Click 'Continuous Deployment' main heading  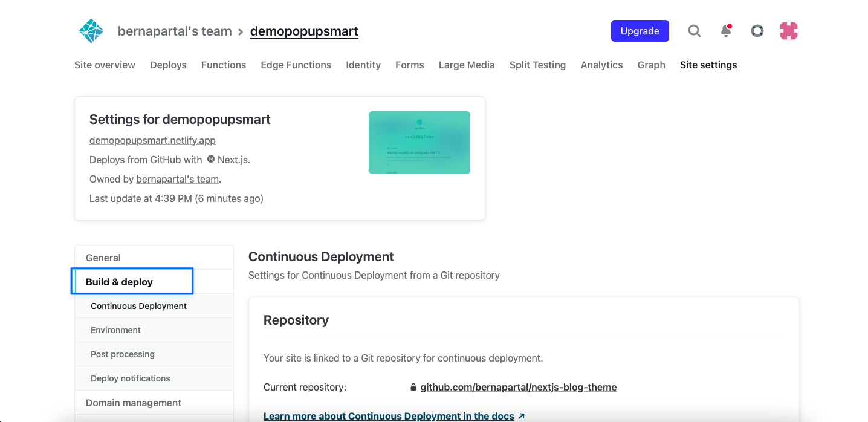[321, 256]
